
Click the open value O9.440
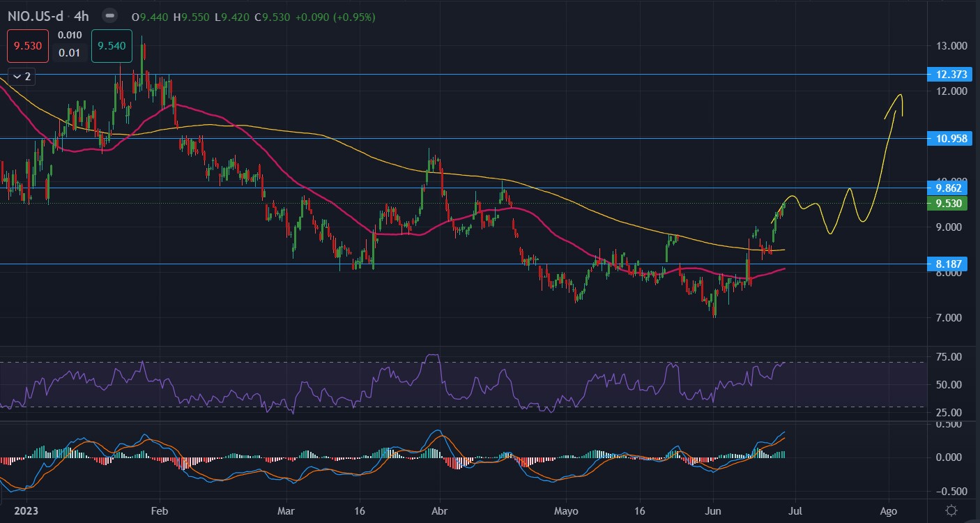[x=150, y=16]
